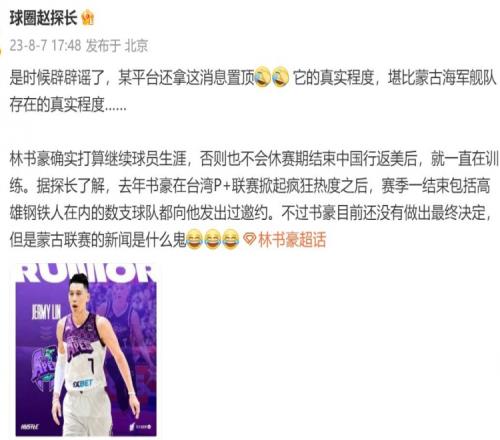The height and width of the screenshot is (440, 500).
Task: Select the 发布于 北京 location text
Action: pos(117,45)
